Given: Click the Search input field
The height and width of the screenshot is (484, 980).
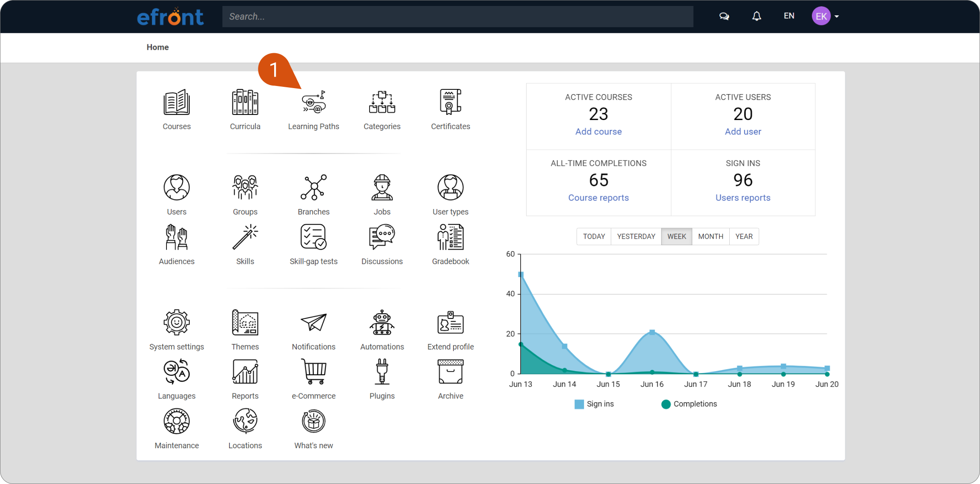Looking at the screenshot, I should pyautogui.click(x=457, y=17).
